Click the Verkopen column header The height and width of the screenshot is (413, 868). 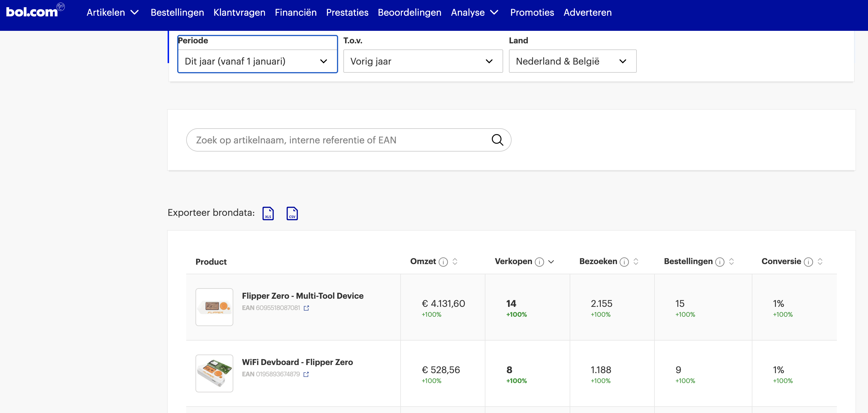click(513, 261)
